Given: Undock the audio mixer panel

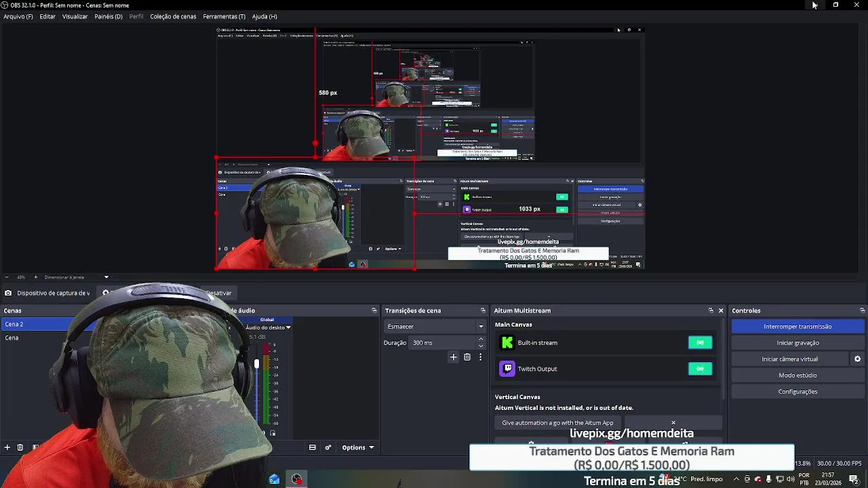Looking at the screenshot, I should (x=374, y=310).
